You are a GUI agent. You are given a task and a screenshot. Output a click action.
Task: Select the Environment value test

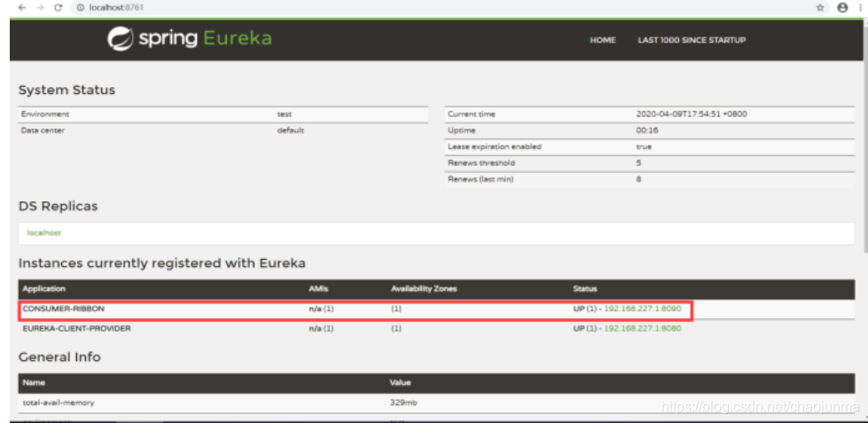(285, 114)
